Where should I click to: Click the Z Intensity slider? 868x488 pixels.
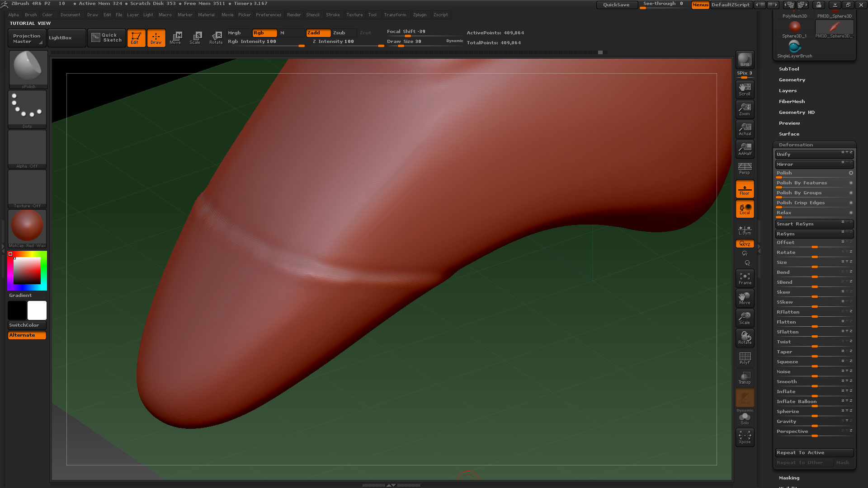pos(347,42)
